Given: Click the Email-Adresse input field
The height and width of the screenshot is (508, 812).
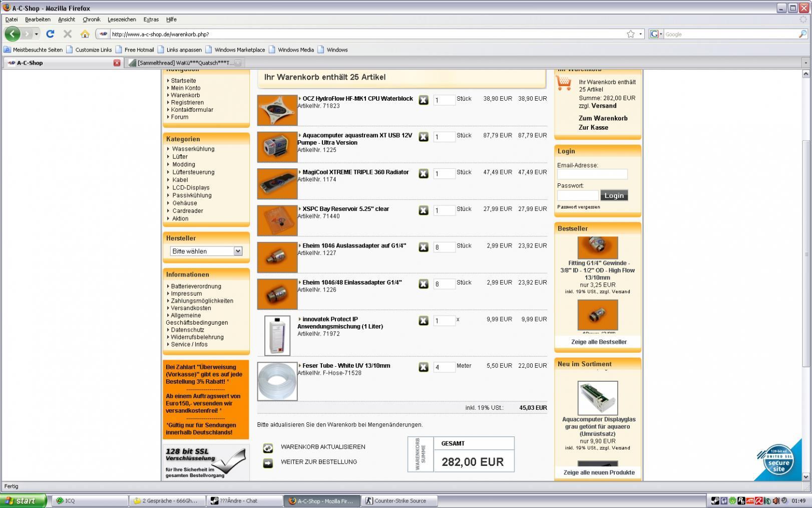Looking at the screenshot, I should point(592,174).
